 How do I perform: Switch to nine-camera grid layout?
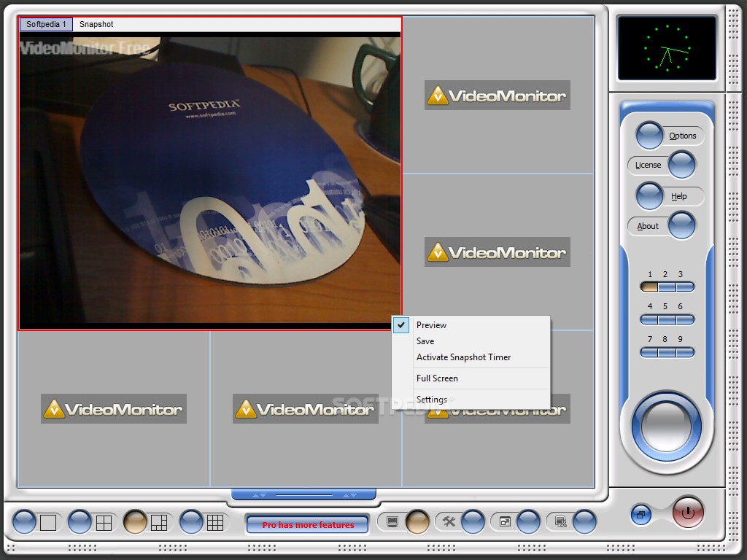point(191,522)
